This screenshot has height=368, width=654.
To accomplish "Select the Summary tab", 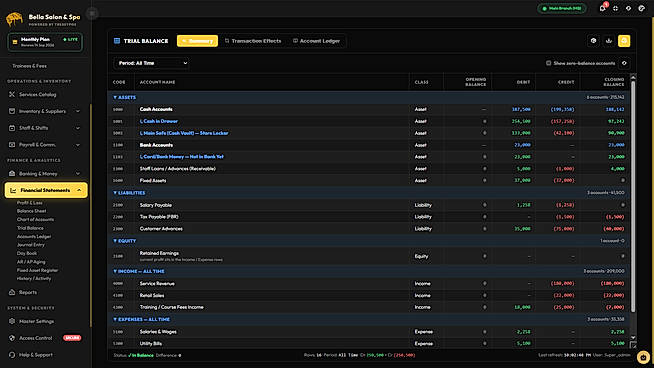I will (x=197, y=41).
